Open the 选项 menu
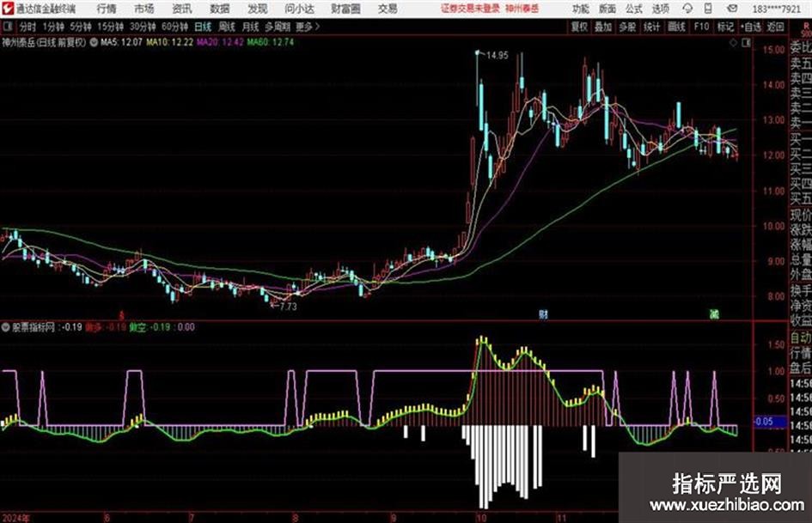Viewport: 812px width, 523px height. (x=660, y=9)
